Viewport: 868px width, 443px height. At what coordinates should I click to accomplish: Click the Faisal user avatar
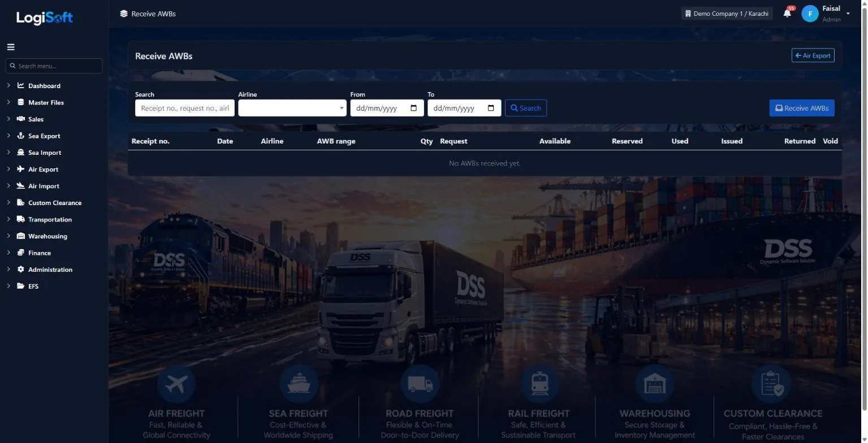pyautogui.click(x=810, y=14)
